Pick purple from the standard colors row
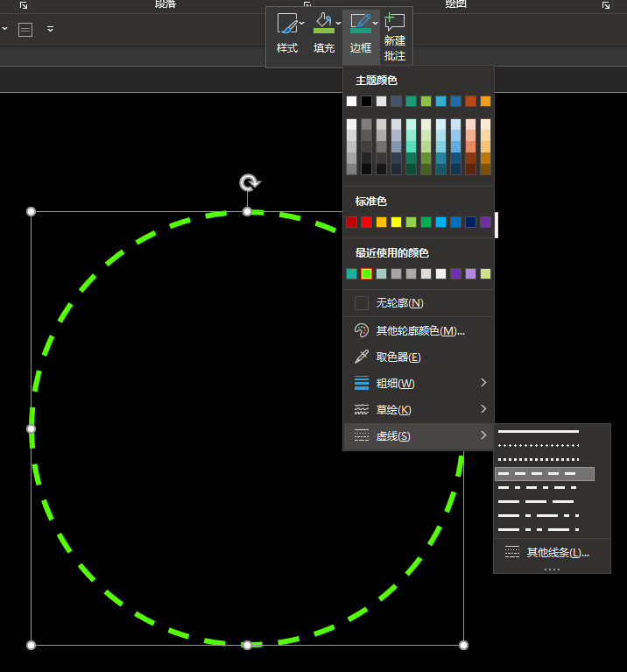The height and width of the screenshot is (672, 627). click(x=485, y=223)
